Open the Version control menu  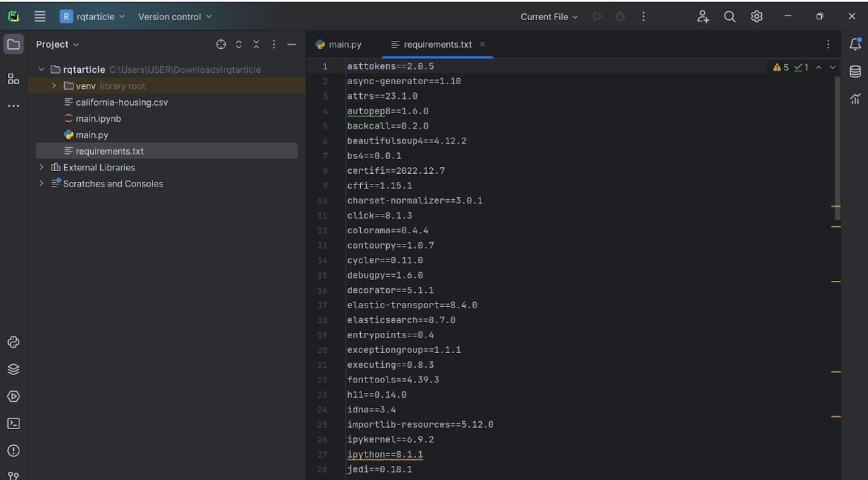click(174, 17)
